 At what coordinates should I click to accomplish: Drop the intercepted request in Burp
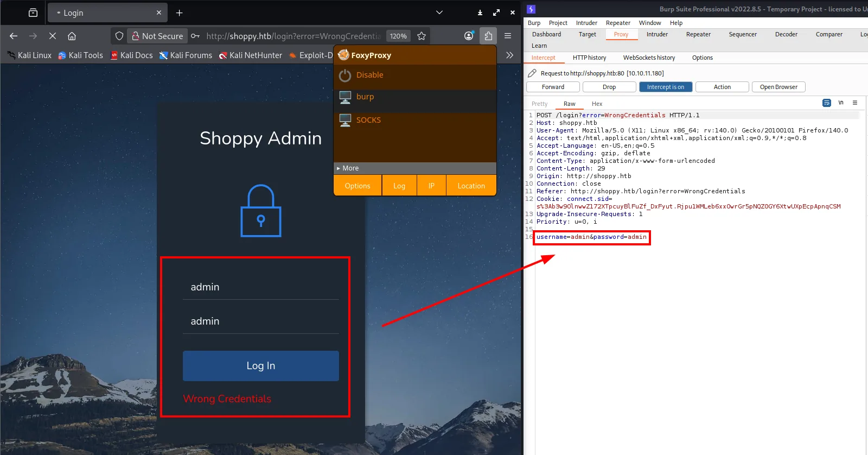[609, 87]
